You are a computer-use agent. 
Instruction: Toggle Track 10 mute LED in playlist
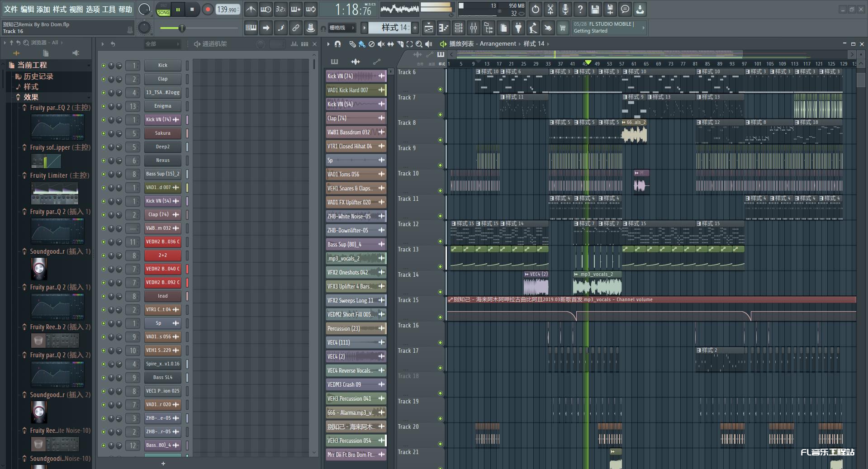pos(440,191)
